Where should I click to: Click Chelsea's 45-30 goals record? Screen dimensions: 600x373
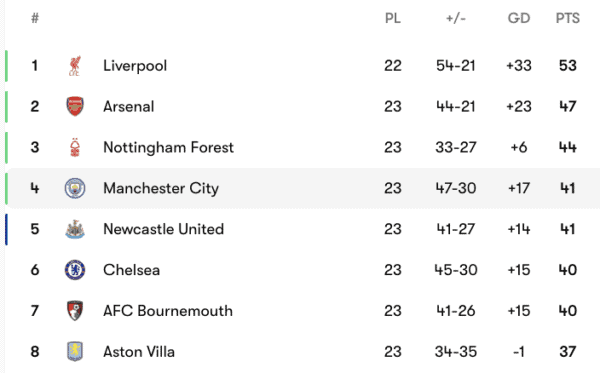pyautogui.click(x=456, y=270)
